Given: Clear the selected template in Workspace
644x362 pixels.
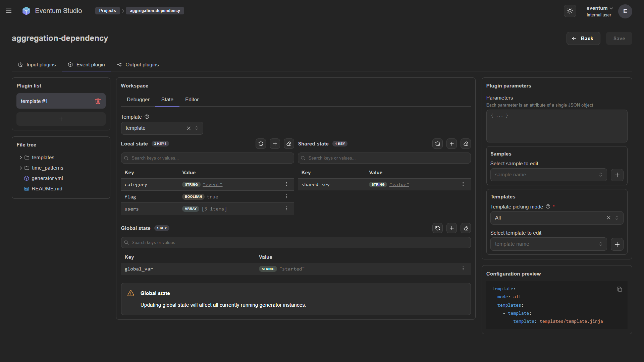Looking at the screenshot, I should [189, 128].
